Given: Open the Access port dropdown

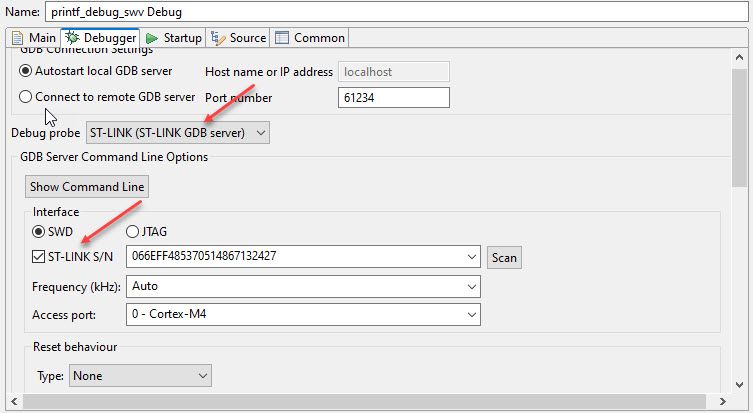Looking at the screenshot, I should [303, 314].
